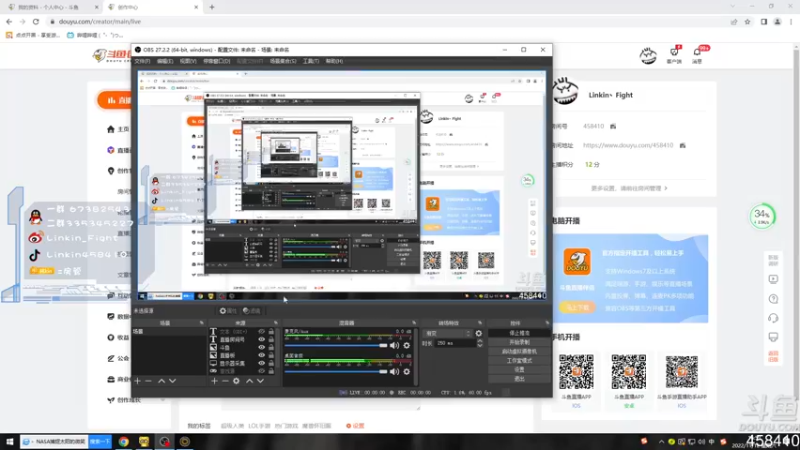The height and width of the screenshot is (450, 800).
Task: Open the Chrome three-dot menu
Action: click(791, 22)
